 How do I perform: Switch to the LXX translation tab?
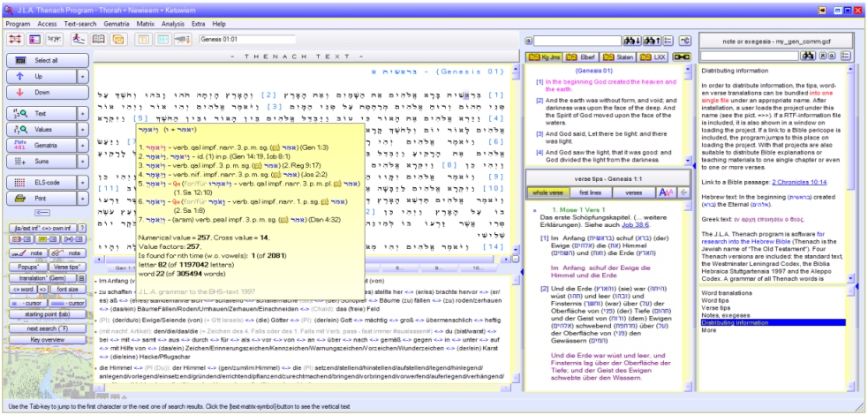(x=653, y=57)
